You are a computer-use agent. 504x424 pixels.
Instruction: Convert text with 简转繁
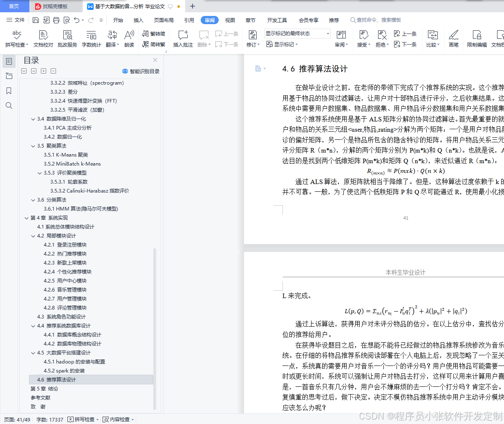[x=154, y=44]
